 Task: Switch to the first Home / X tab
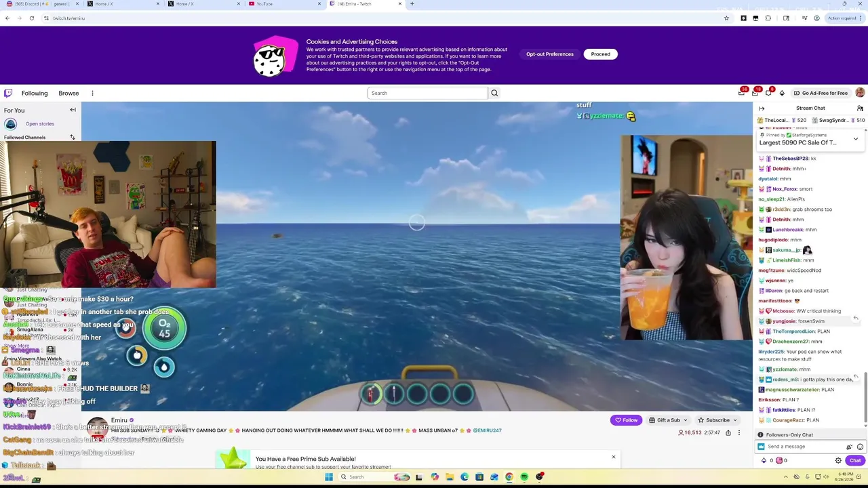pos(123,4)
